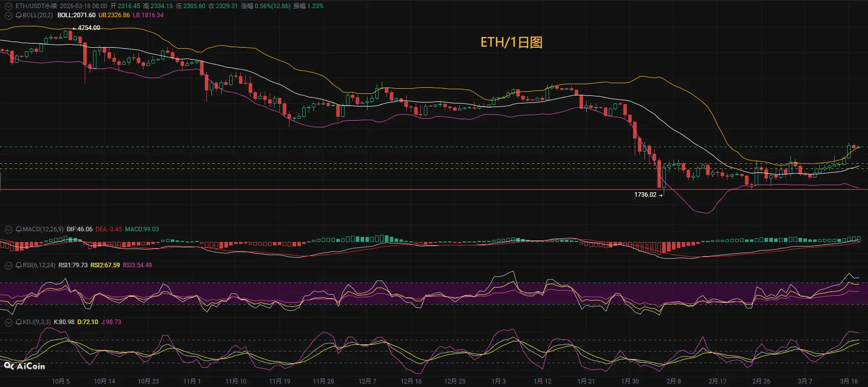This screenshot has width=868, height=387.
Task: Click the alert bell beside MACD(12,26,9)
Action: pyautogui.click(x=19, y=229)
